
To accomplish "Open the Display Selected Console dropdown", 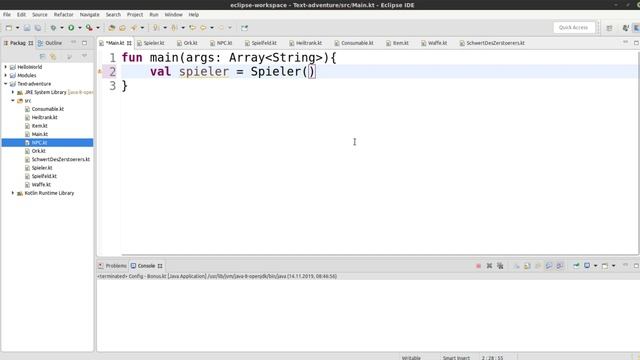I will pyautogui.click(x=596, y=266).
